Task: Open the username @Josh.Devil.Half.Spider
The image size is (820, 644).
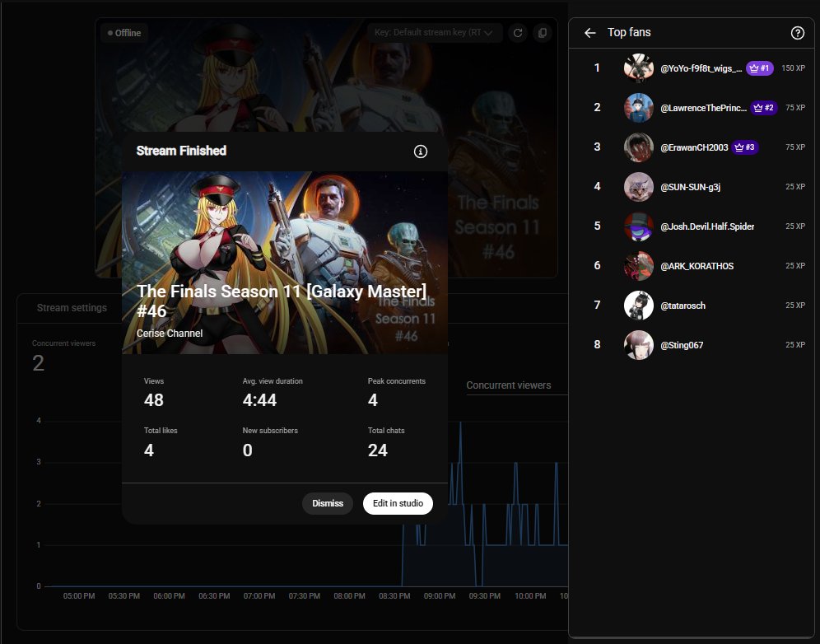Action: [707, 226]
